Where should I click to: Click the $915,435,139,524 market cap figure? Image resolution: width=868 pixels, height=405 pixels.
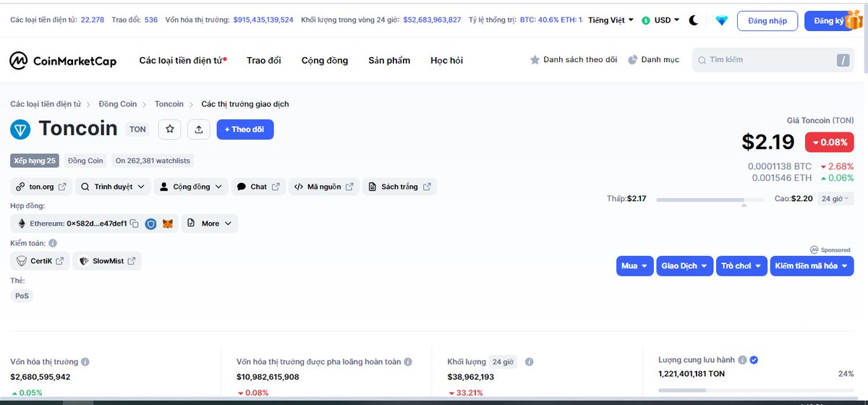263,20
